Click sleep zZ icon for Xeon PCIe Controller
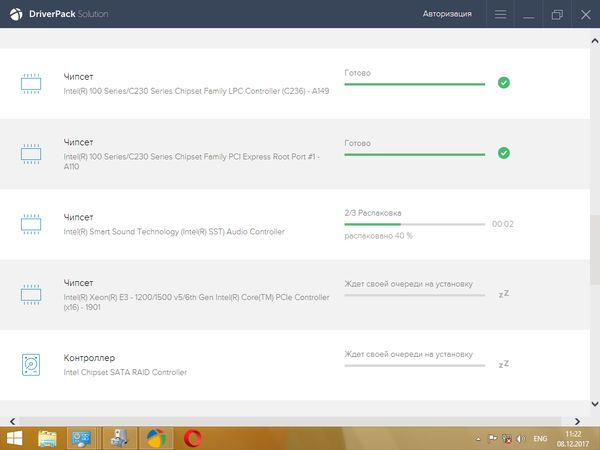 (504, 294)
